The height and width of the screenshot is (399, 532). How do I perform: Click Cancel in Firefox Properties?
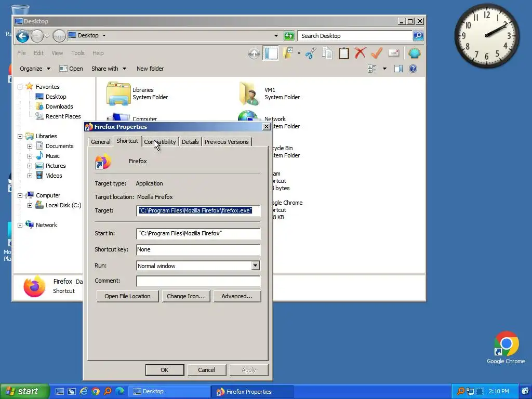click(x=206, y=370)
